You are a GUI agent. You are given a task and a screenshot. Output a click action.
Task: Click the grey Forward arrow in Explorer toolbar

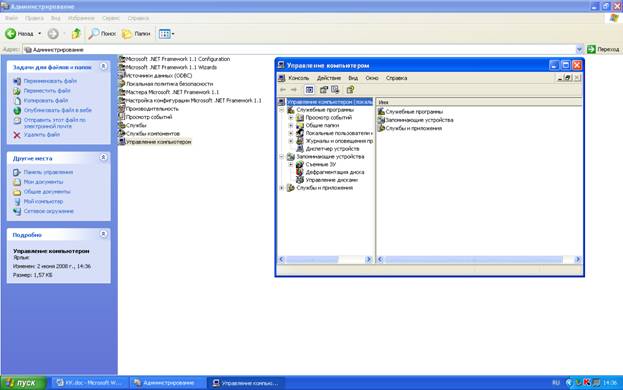point(53,34)
